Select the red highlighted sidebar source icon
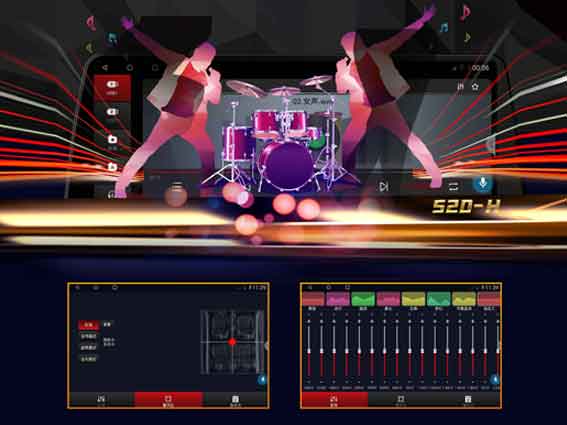This screenshot has height=425, width=567. 112,87
